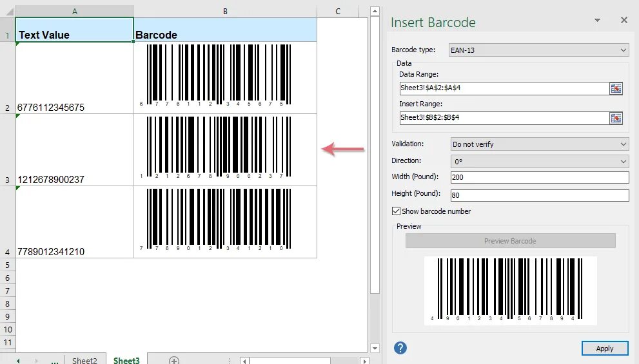Click the barcode image in row 3
This screenshot has width=639, height=364.
[215, 148]
